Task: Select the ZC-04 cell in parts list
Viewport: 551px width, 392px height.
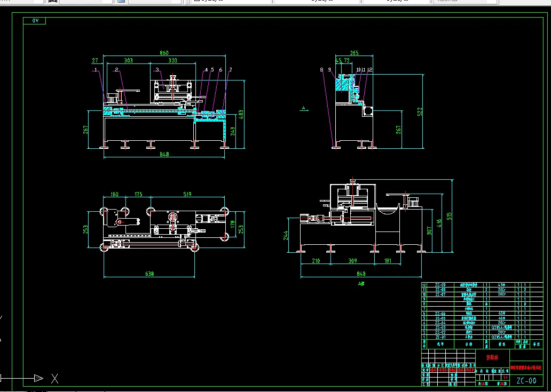Action: point(440,323)
